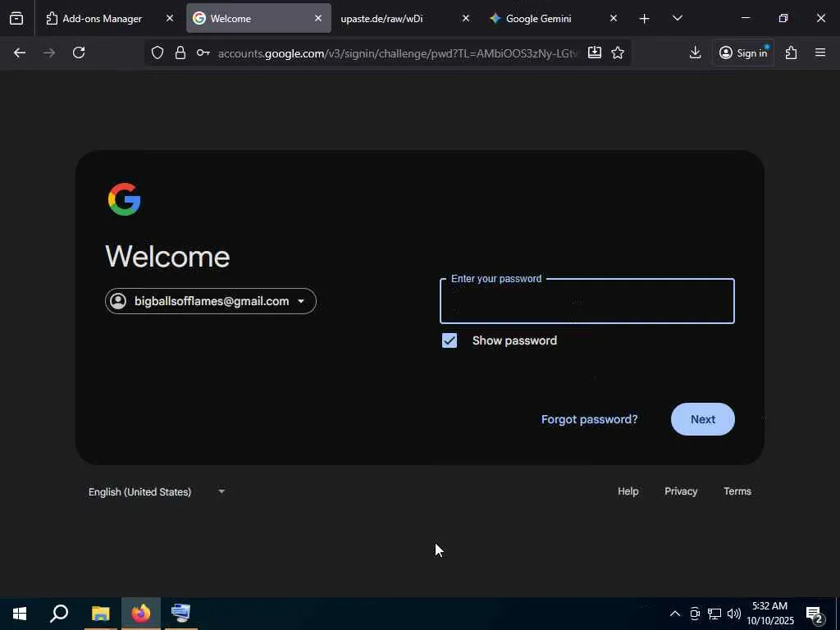Open the Windows Start menu
840x630 pixels.
coord(20,614)
